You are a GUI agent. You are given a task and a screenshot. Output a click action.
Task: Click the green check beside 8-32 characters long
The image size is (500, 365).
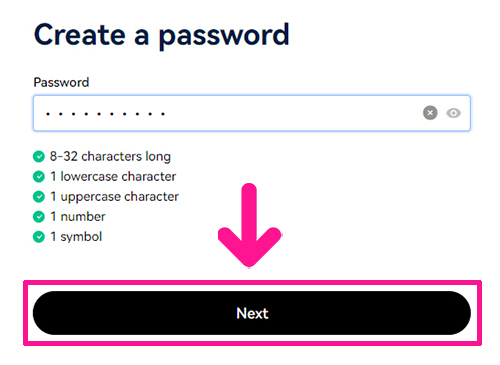pyautogui.click(x=39, y=156)
